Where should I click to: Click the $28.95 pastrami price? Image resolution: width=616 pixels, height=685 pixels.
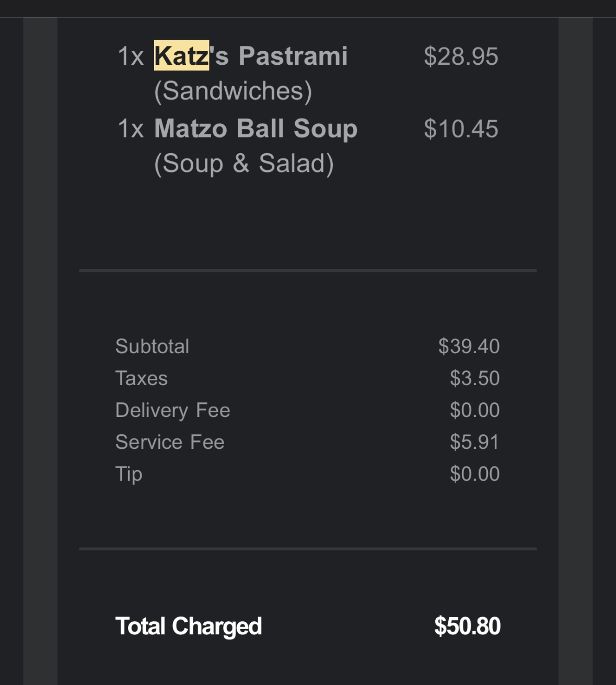pos(461,56)
